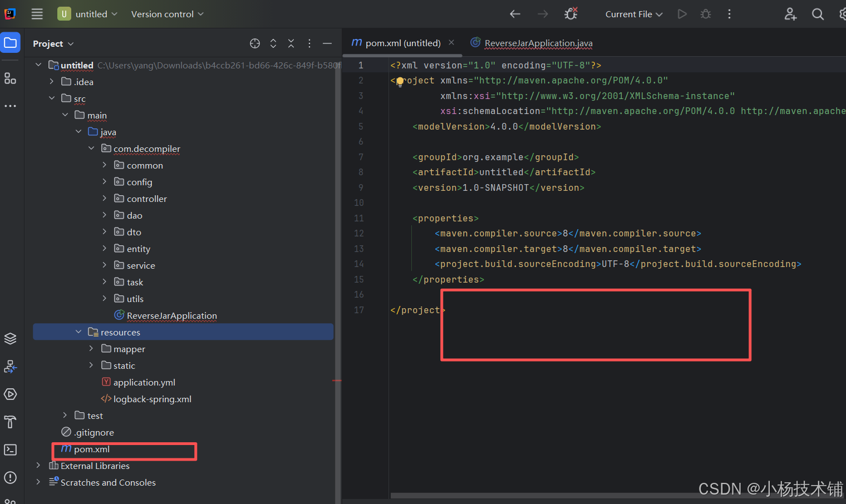Collapse all in Project panel
The height and width of the screenshot is (504, 846).
pyautogui.click(x=291, y=43)
